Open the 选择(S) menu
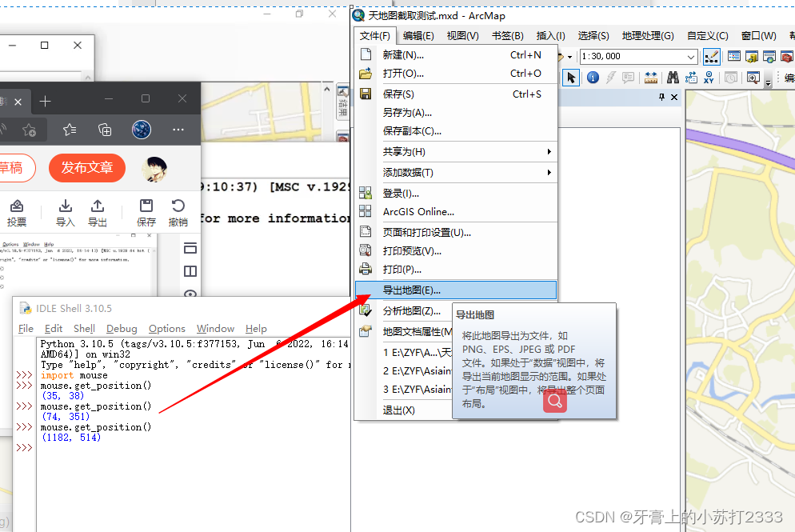795x532 pixels. point(593,35)
